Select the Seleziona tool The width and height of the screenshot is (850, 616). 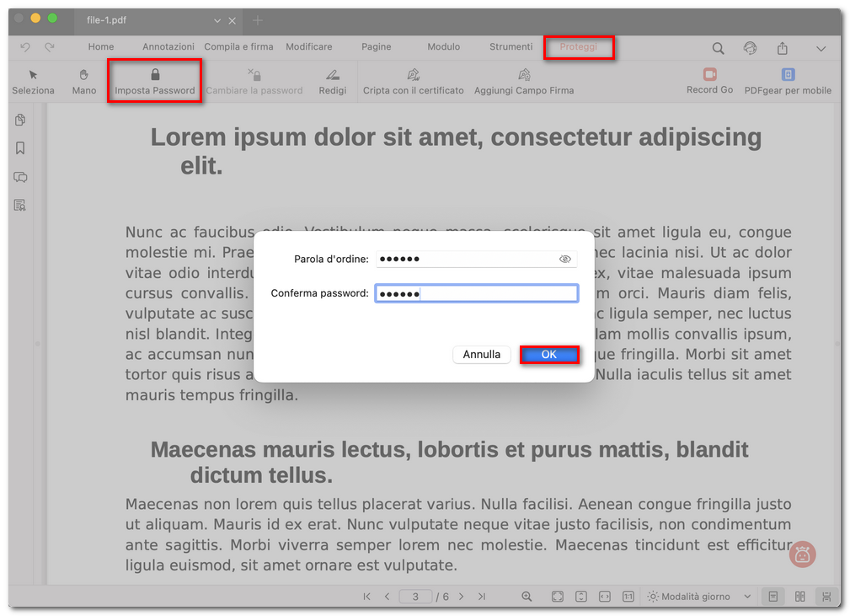(33, 81)
